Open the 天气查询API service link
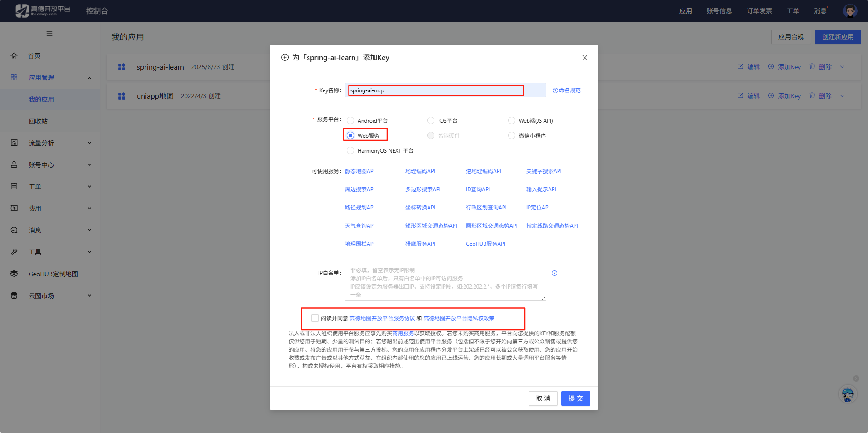 coord(360,226)
